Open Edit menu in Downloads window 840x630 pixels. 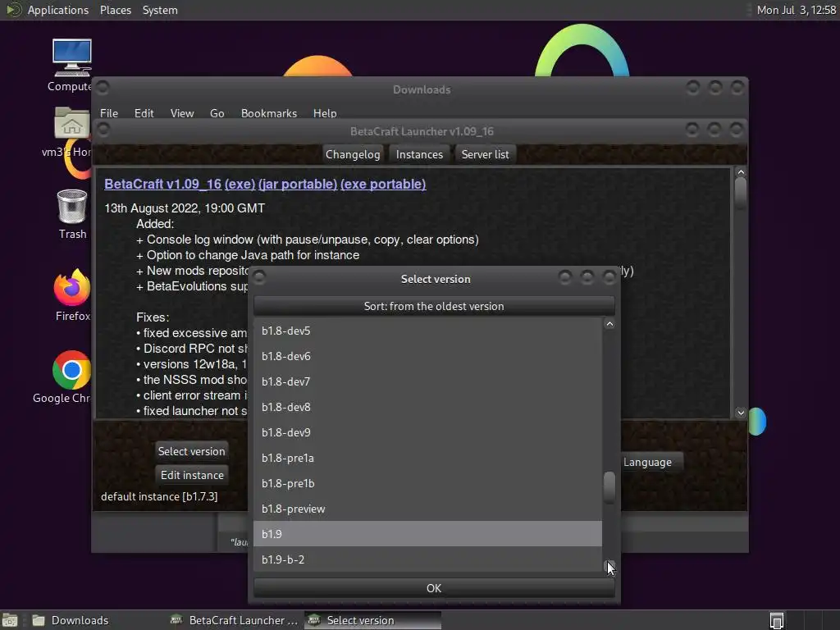[x=144, y=113]
